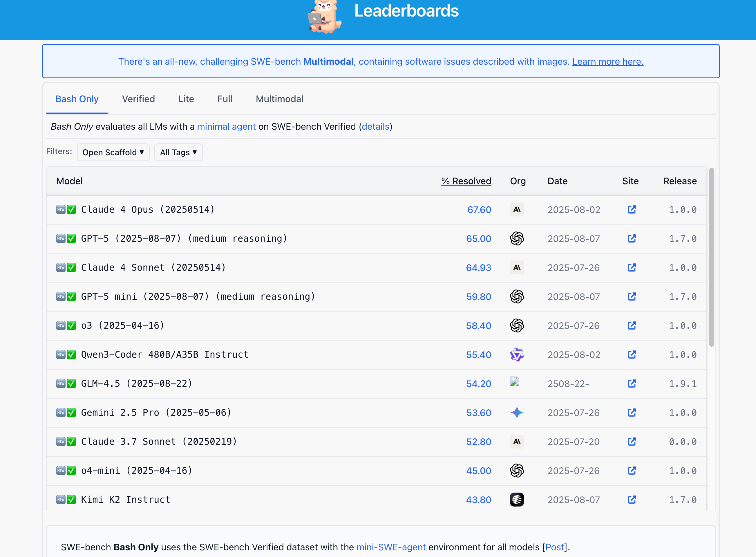Click OpenAI logo in o4-mini row
Image resolution: width=756 pixels, height=557 pixels.
(517, 471)
